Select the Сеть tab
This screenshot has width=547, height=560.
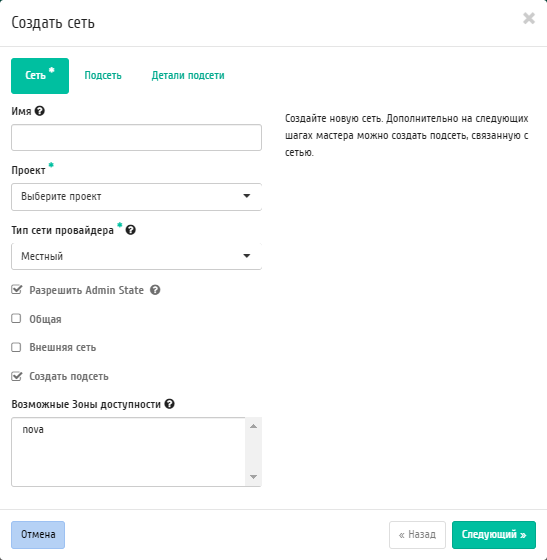[40, 76]
